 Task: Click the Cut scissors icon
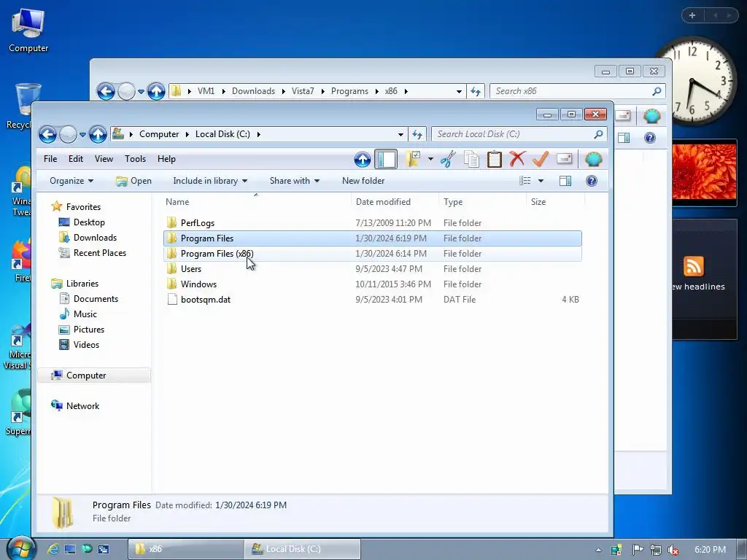(448, 159)
